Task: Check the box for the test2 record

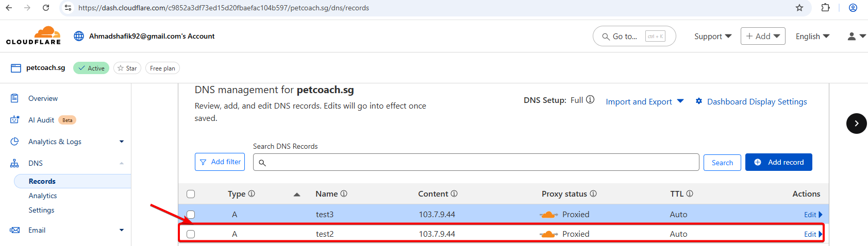Action: [x=191, y=234]
